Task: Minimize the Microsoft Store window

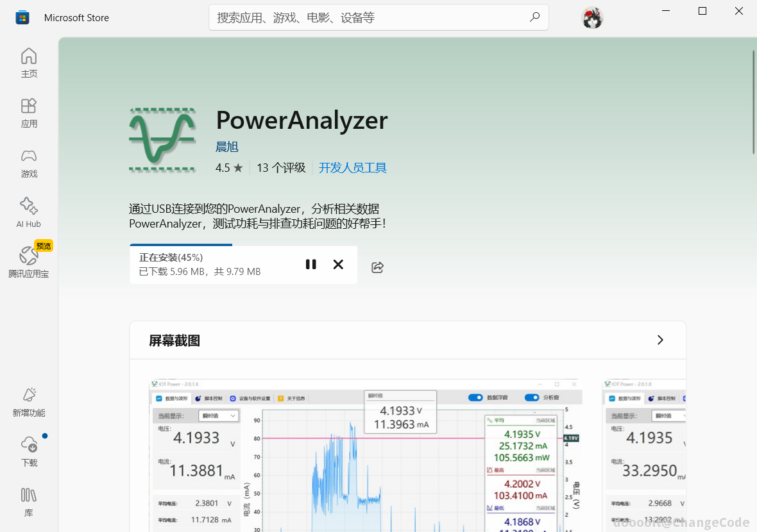Action: click(666, 11)
